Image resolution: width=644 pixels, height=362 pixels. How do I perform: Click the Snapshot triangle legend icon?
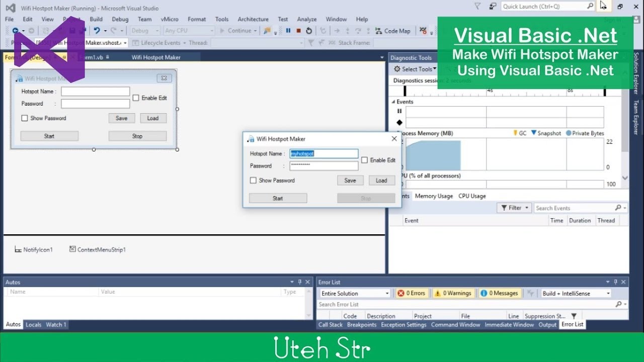pyautogui.click(x=534, y=133)
